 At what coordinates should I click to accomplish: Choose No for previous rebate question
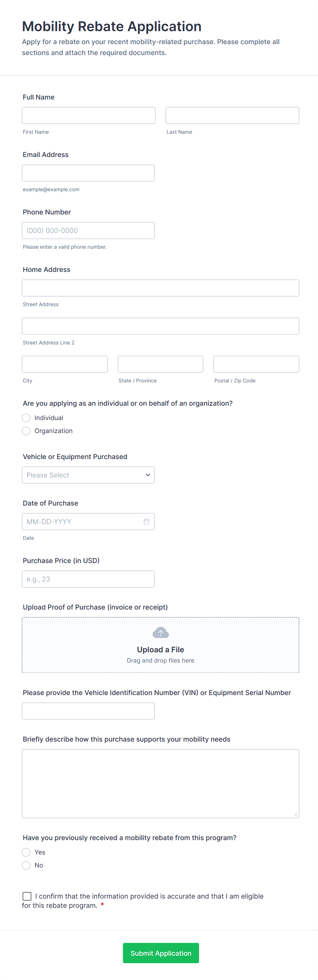(26, 865)
